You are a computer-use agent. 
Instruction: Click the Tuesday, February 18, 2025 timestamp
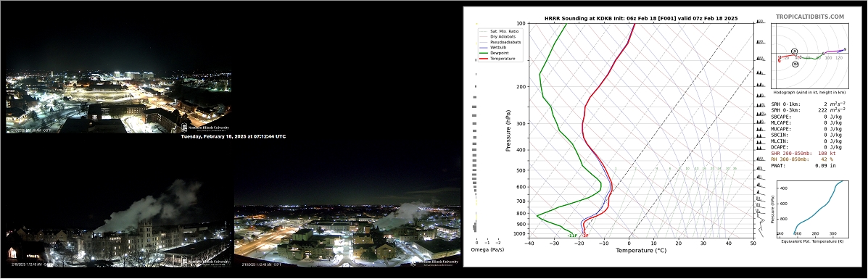[x=233, y=136]
